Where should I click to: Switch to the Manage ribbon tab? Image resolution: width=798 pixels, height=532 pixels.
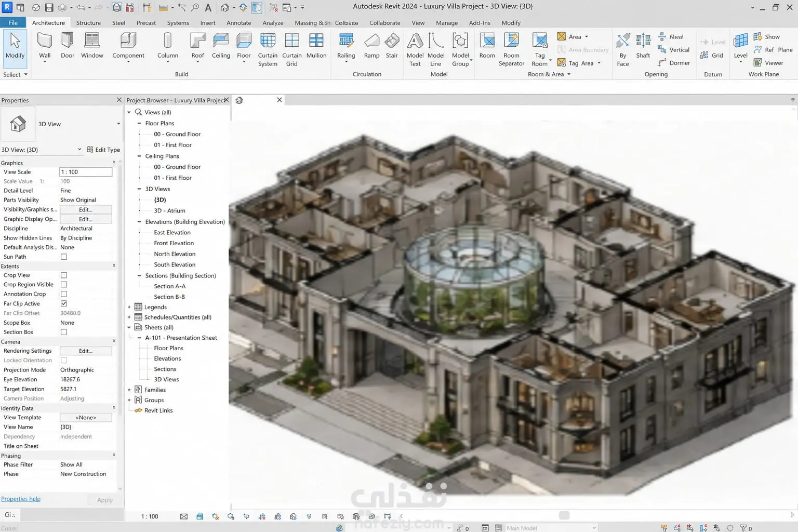point(447,23)
